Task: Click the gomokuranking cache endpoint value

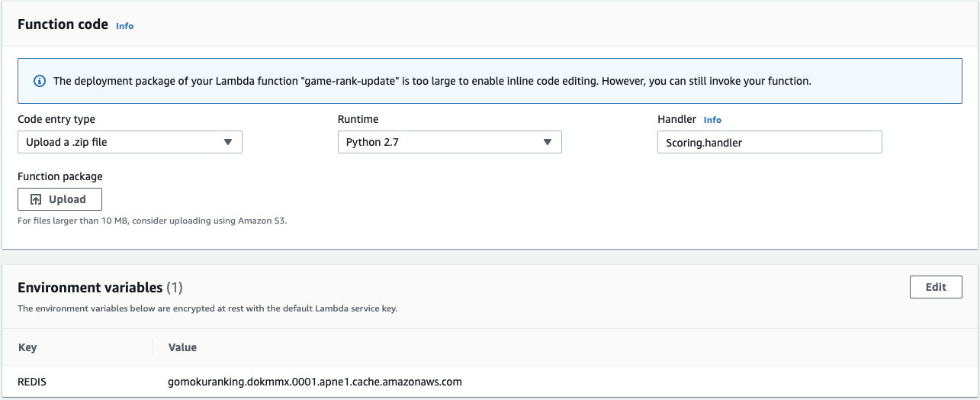Action: pyautogui.click(x=314, y=382)
